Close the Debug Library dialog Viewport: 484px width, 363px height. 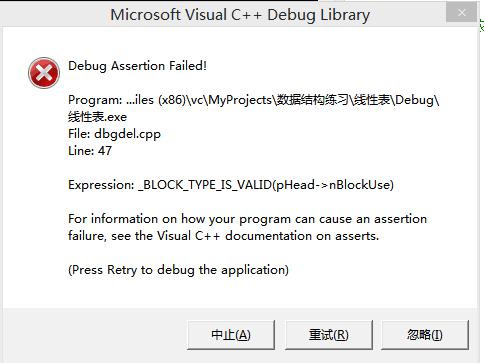(x=461, y=13)
